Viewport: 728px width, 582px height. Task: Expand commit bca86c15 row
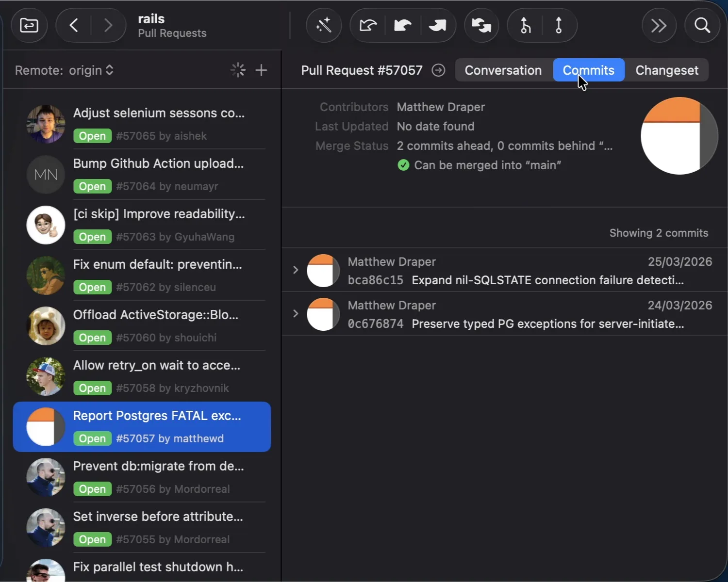[296, 270]
